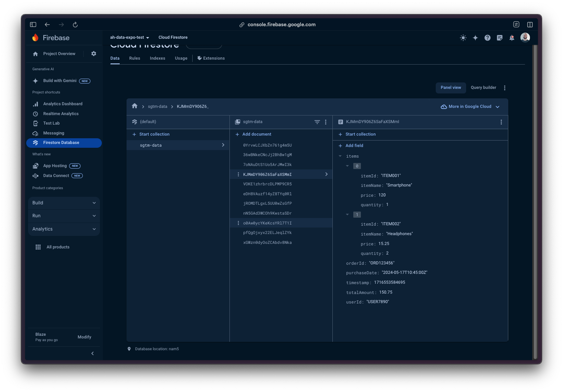Click the home icon in Firestore breadcrumb
This screenshot has width=563, height=392.
click(x=134, y=106)
